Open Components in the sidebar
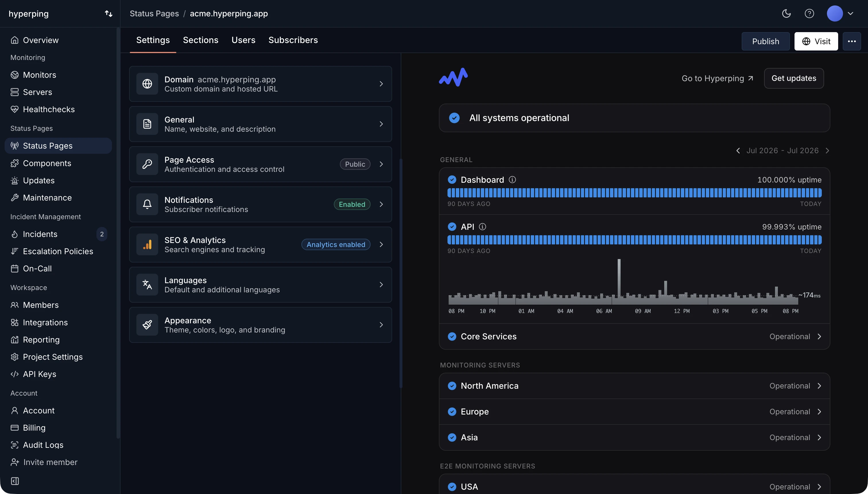The height and width of the screenshot is (494, 868). 58,163
